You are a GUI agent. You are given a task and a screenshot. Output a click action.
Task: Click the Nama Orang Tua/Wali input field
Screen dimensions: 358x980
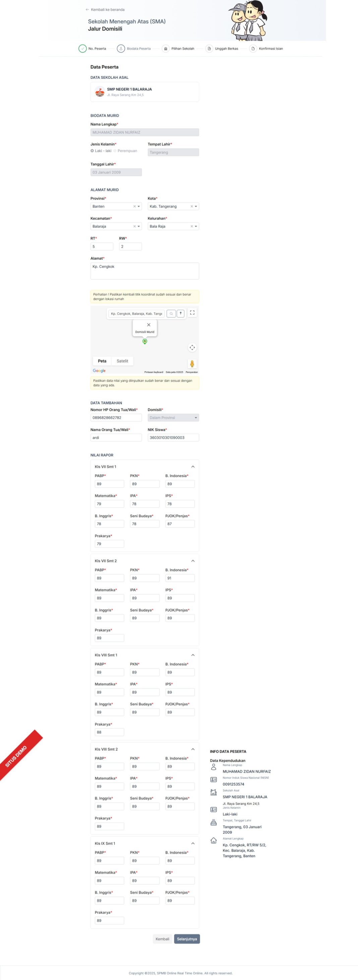pos(116,438)
